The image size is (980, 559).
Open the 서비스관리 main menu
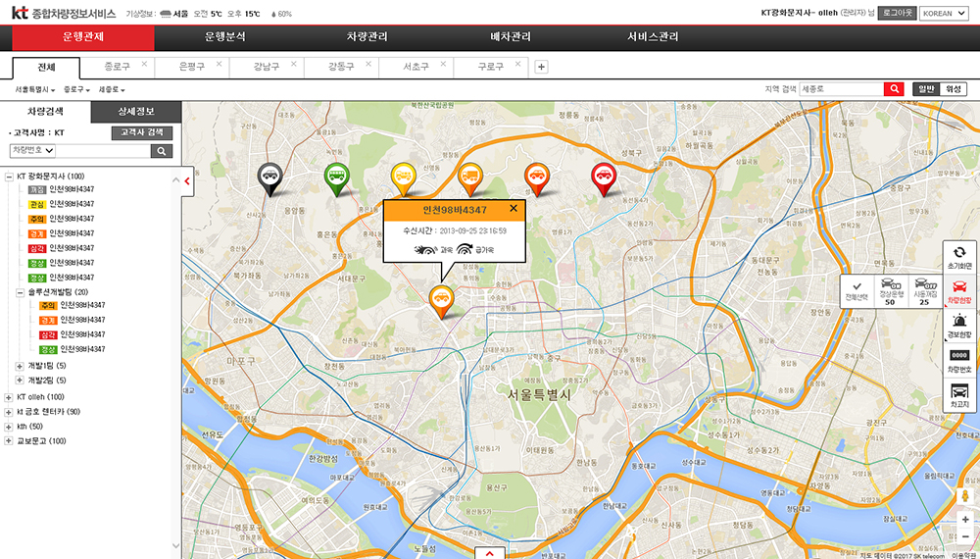(x=653, y=37)
